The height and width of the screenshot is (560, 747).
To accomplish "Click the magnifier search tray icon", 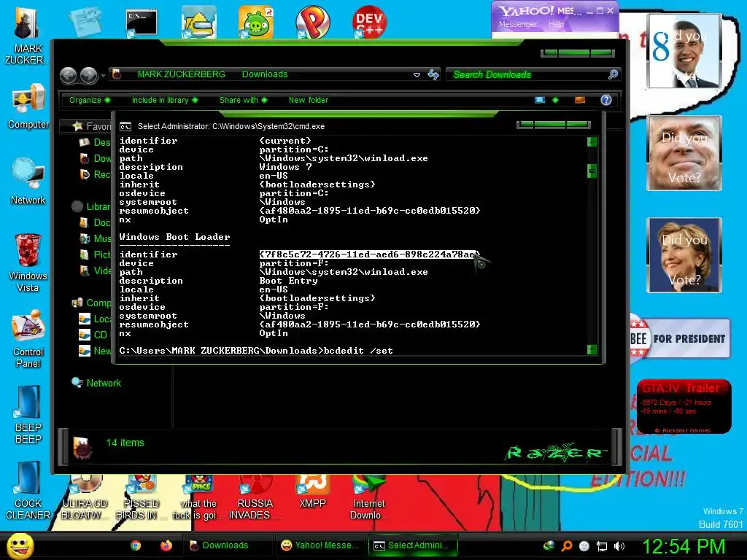I will [567, 546].
